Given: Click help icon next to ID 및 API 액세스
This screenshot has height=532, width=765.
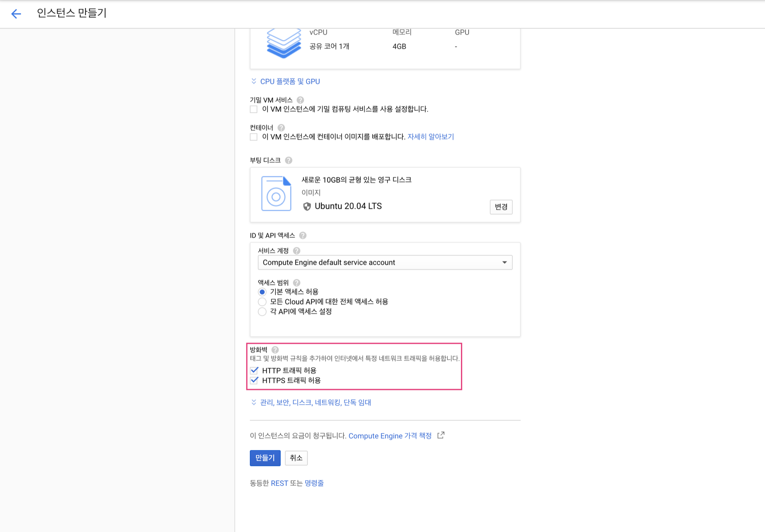Looking at the screenshot, I should 303,235.
